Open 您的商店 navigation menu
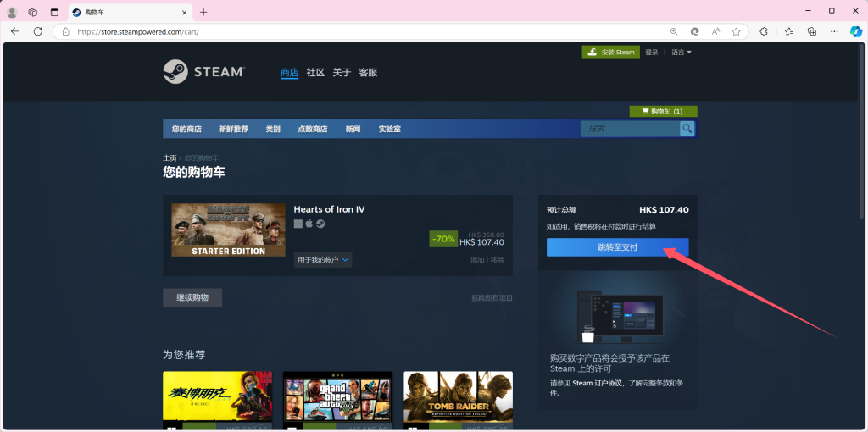The image size is (868, 432). (186, 129)
